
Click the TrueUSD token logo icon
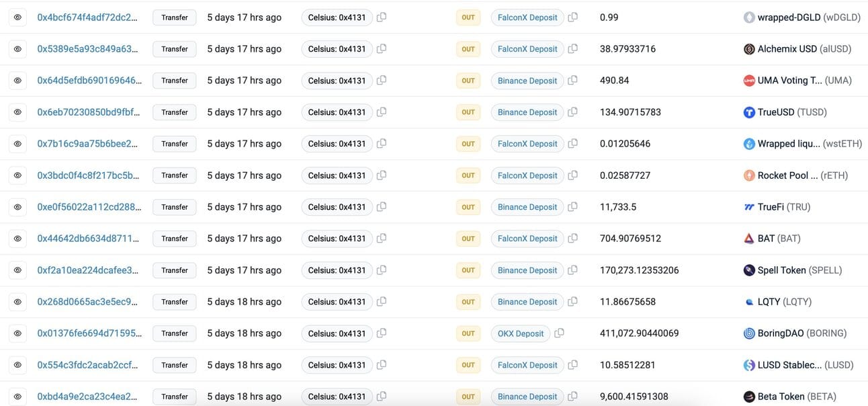tap(749, 112)
